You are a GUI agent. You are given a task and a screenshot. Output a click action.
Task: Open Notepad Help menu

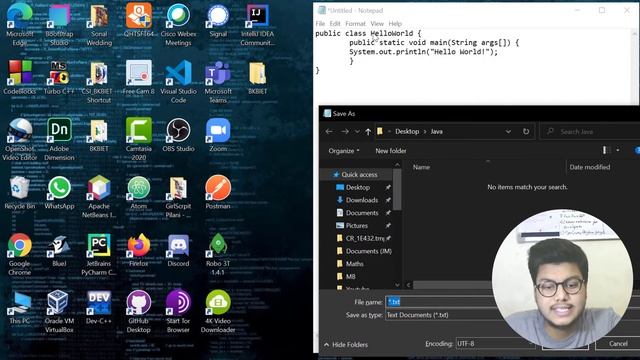tap(395, 24)
